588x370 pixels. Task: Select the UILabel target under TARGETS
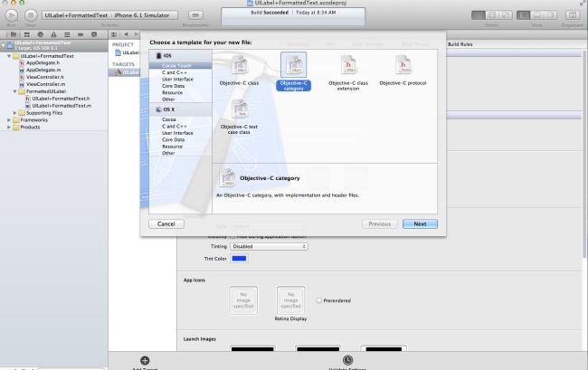127,72
